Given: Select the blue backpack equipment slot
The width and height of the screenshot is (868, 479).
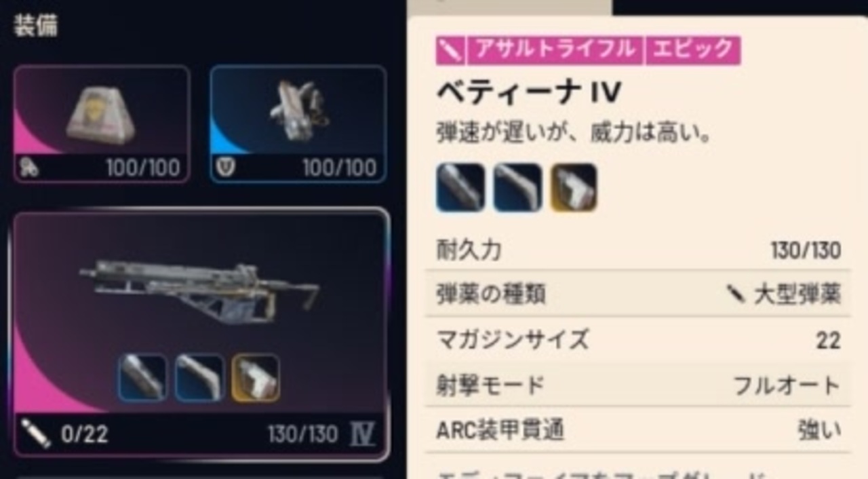Looking at the screenshot, I should pyautogui.click(x=298, y=124).
